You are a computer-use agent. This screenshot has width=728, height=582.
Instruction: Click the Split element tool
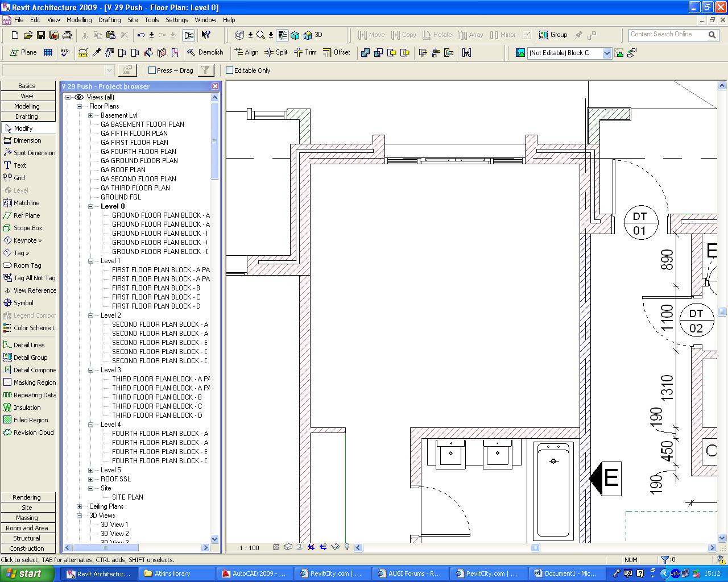point(276,52)
